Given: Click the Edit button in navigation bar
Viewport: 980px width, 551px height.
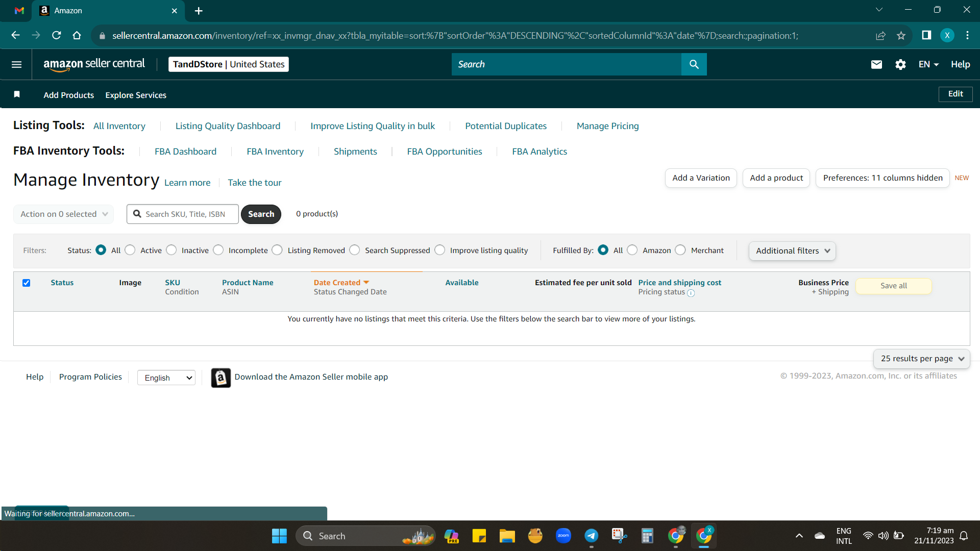Looking at the screenshot, I should point(955,94).
